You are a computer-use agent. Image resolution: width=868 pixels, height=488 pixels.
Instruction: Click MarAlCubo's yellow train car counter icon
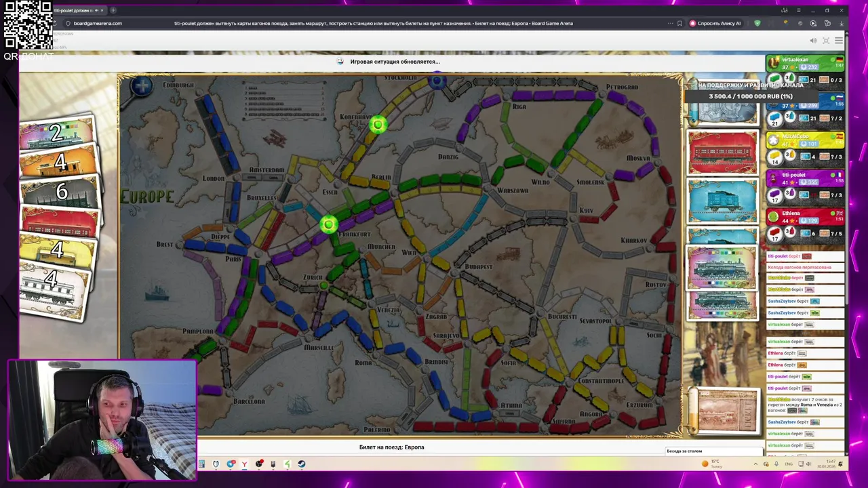[x=774, y=157]
